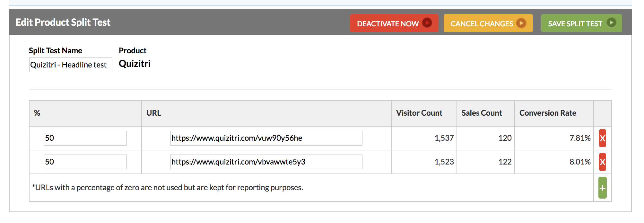The image size is (644, 223).
Task: Click the Cancel Changes button text
Action: click(482, 24)
